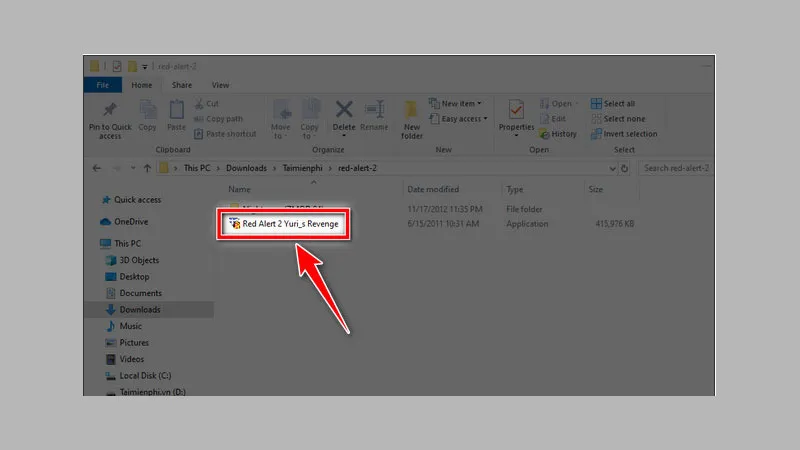The height and width of the screenshot is (450, 800).
Task: Switch to the Share ribbon tab
Action: click(181, 85)
